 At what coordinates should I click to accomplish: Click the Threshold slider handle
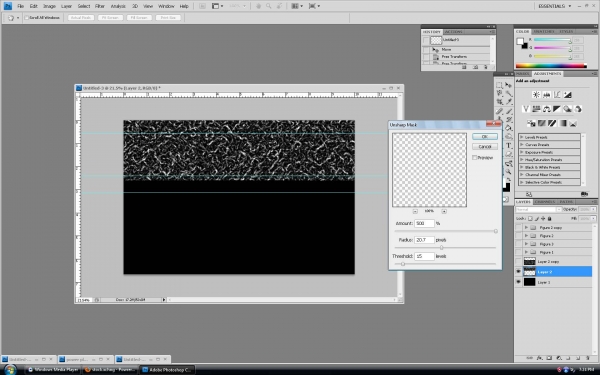[x=403, y=264]
